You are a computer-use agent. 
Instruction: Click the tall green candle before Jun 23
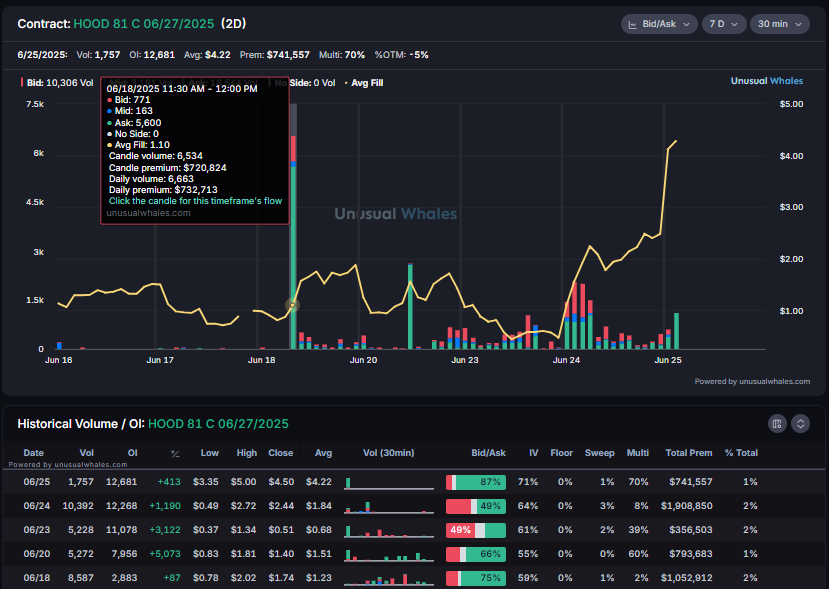point(410,306)
